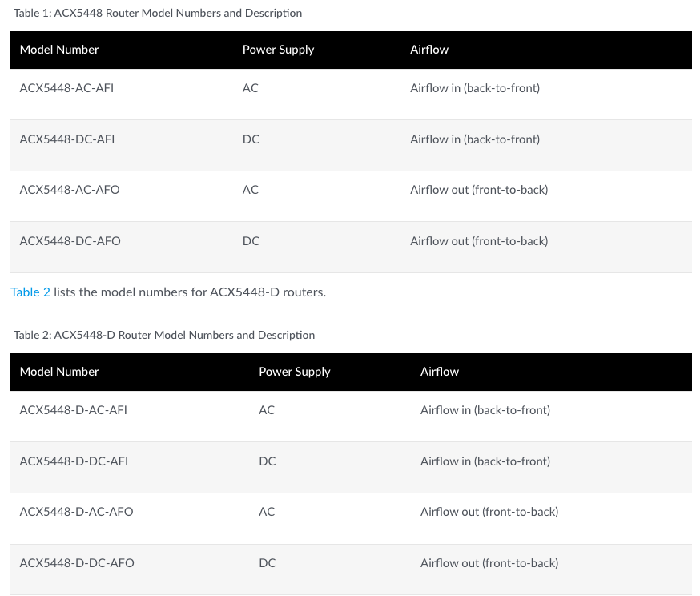This screenshot has height=596, width=700.
Task: Click the Table 2 Airflow column header
Action: click(439, 372)
